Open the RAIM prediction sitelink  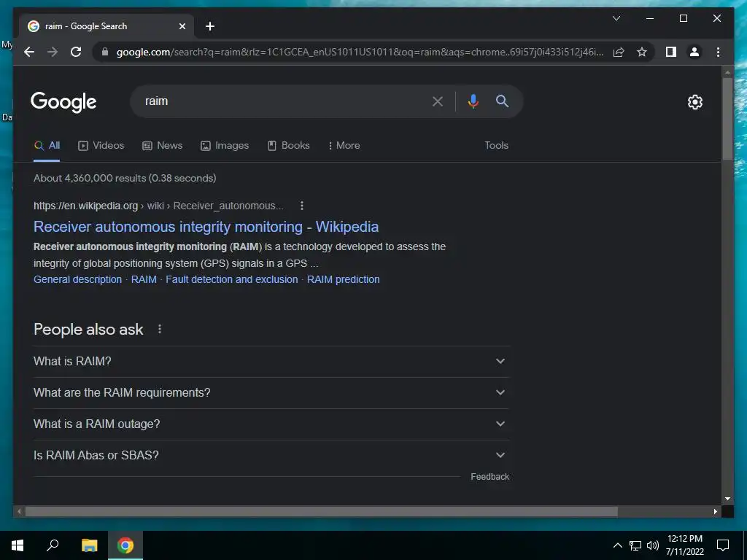click(x=343, y=279)
